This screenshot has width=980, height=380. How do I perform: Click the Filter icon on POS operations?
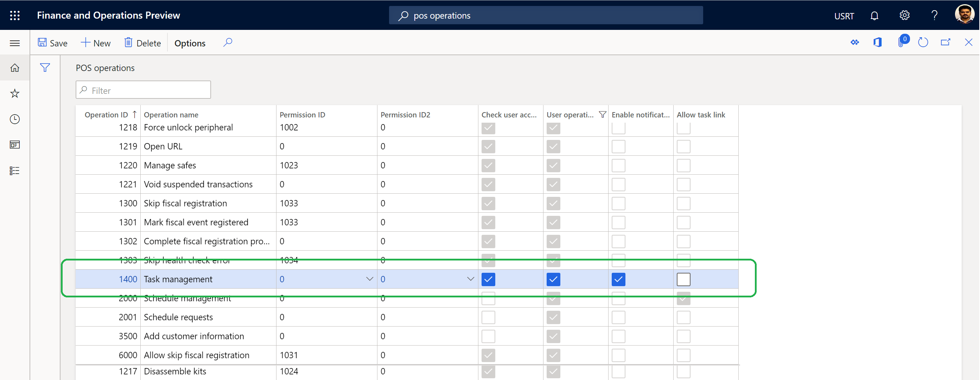point(45,67)
